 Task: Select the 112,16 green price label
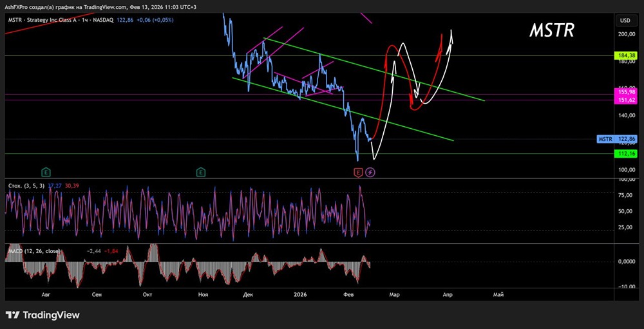(626, 154)
